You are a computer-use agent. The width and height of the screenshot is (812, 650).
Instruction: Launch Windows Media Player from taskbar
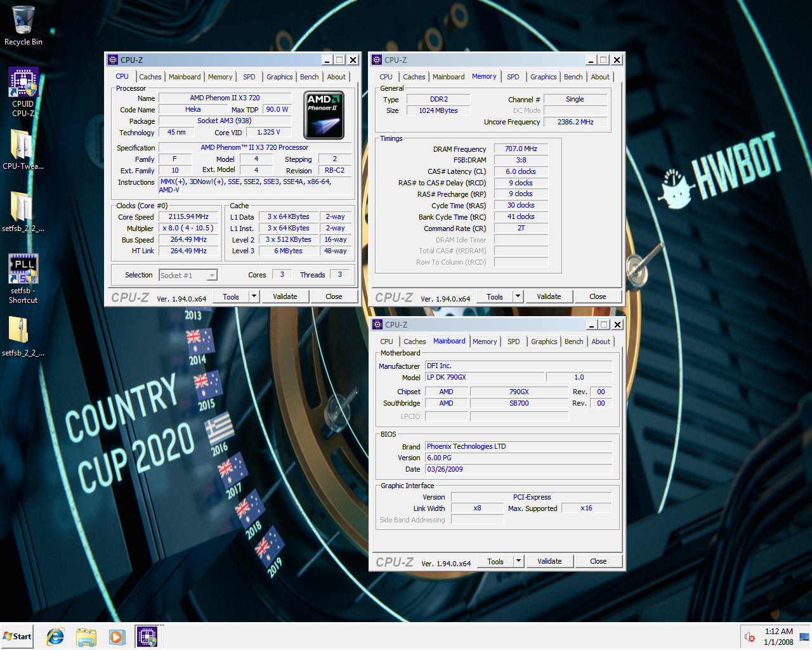pos(116,637)
